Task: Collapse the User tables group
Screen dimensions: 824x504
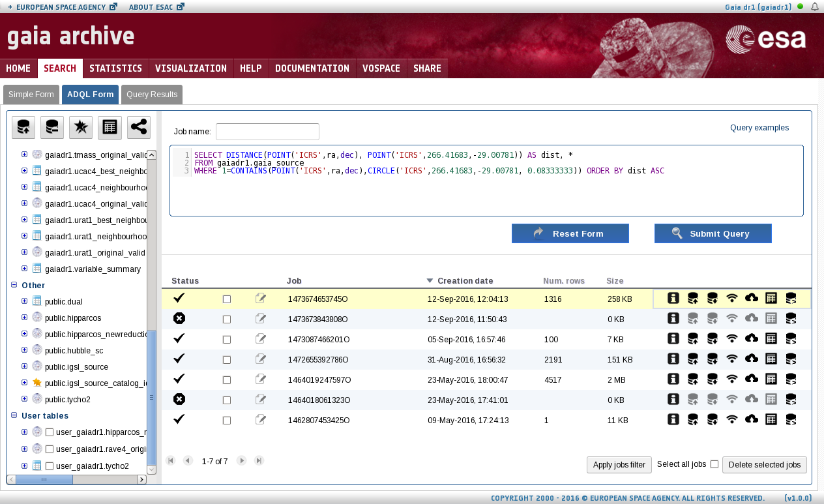Action: (14, 415)
